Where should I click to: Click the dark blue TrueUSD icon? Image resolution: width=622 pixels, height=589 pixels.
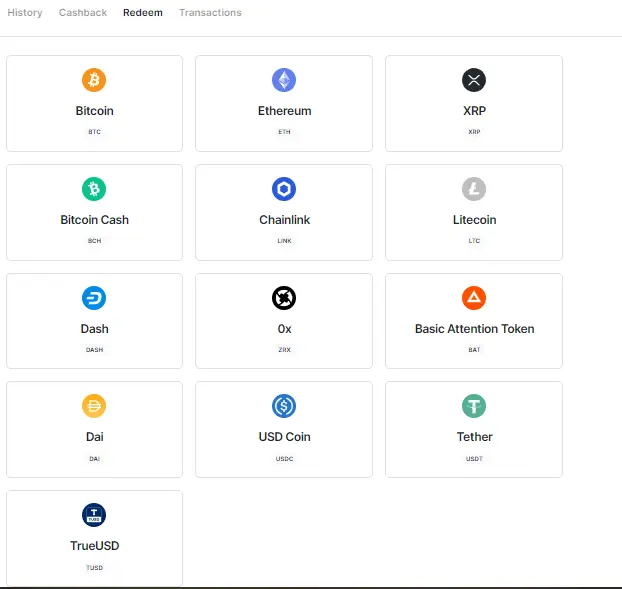[x=94, y=515]
